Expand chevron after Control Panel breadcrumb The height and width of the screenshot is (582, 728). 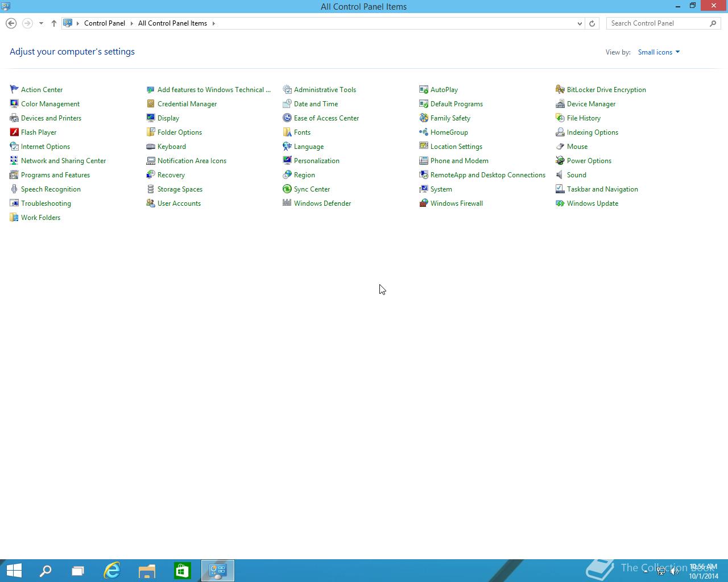[132, 23]
